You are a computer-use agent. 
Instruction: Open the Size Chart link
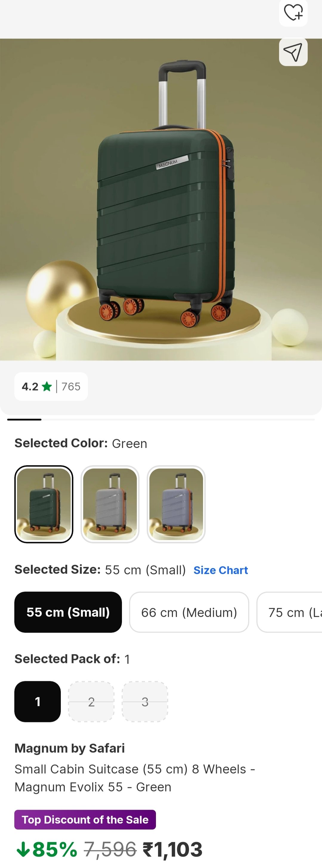221,570
